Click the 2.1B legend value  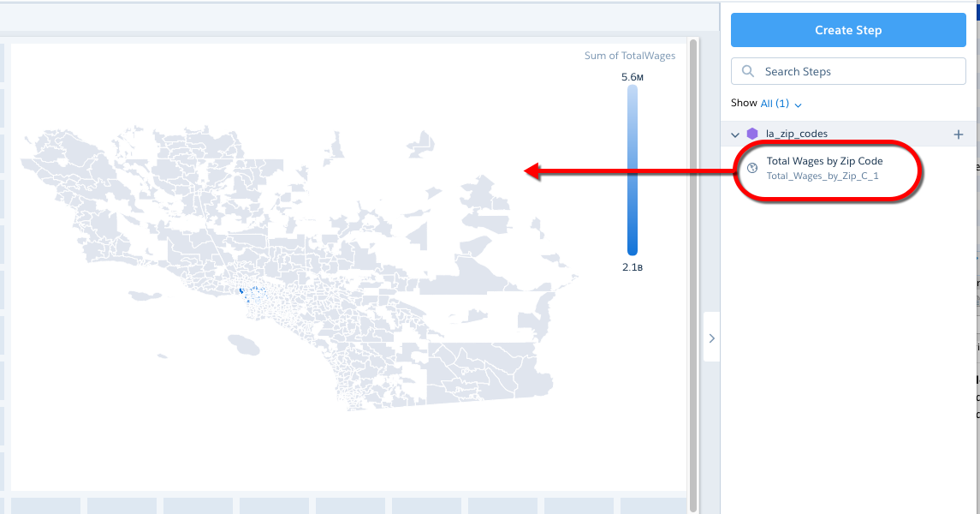pyautogui.click(x=633, y=267)
